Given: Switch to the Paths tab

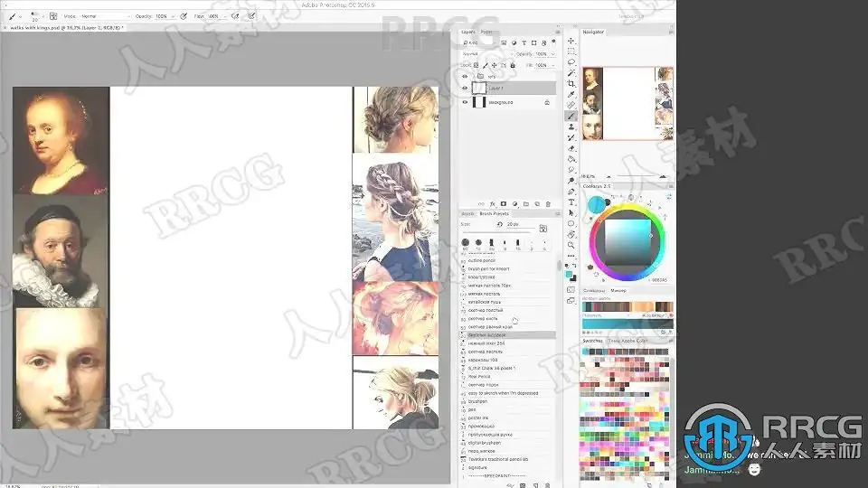Looking at the screenshot, I should (x=486, y=33).
